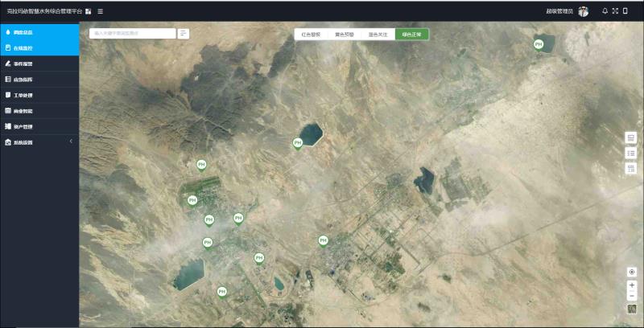The image size is (644, 328).
Task: Click the PH marker beside the top-right lake
Action: point(539,44)
